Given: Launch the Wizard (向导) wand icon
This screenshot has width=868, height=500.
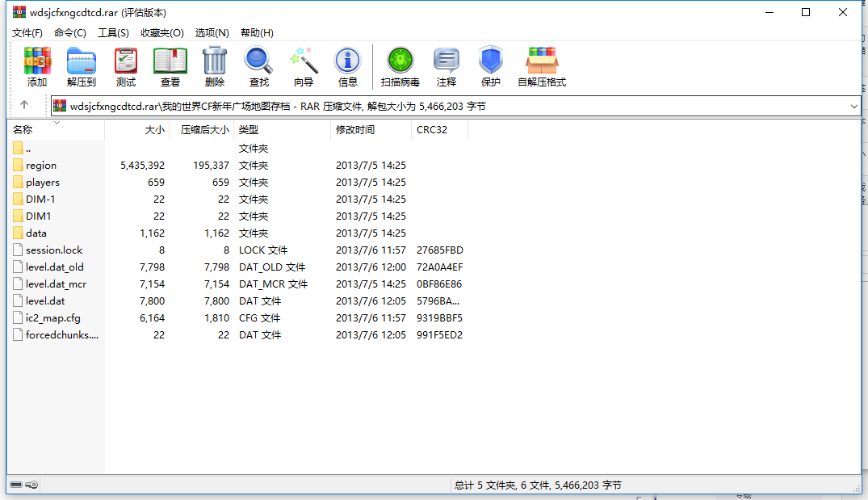Looking at the screenshot, I should [x=304, y=61].
